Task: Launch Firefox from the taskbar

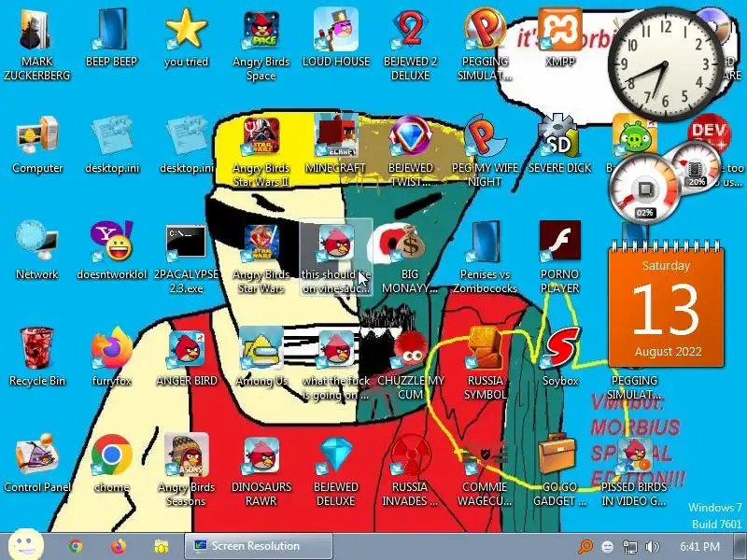Action: click(x=119, y=546)
